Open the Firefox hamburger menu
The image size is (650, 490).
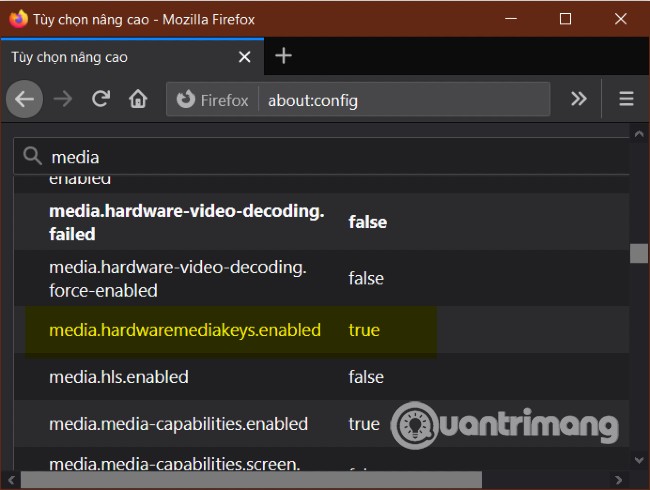pyautogui.click(x=626, y=99)
